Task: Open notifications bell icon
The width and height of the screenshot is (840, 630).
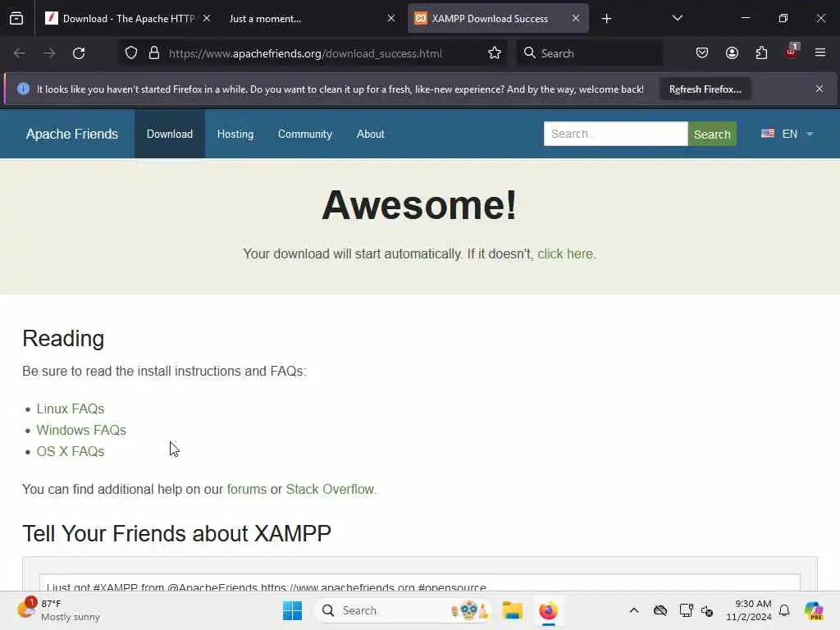Action: [784, 610]
